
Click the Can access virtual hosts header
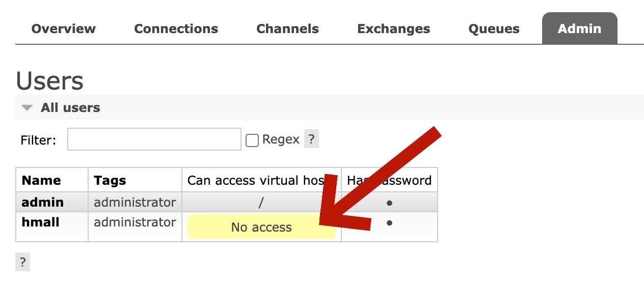coord(255,180)
